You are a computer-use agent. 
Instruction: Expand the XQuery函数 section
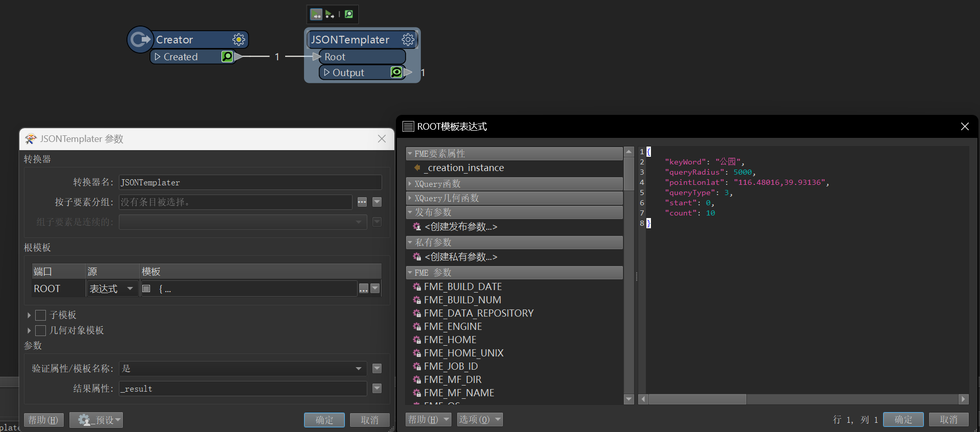click(x=410, y=183)
